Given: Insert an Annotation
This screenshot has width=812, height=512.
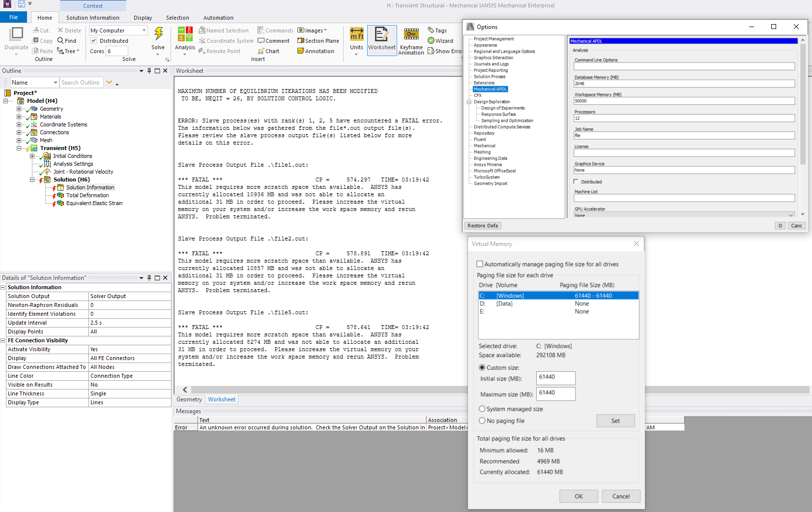Looking at the screenshot, I should 316,51.
